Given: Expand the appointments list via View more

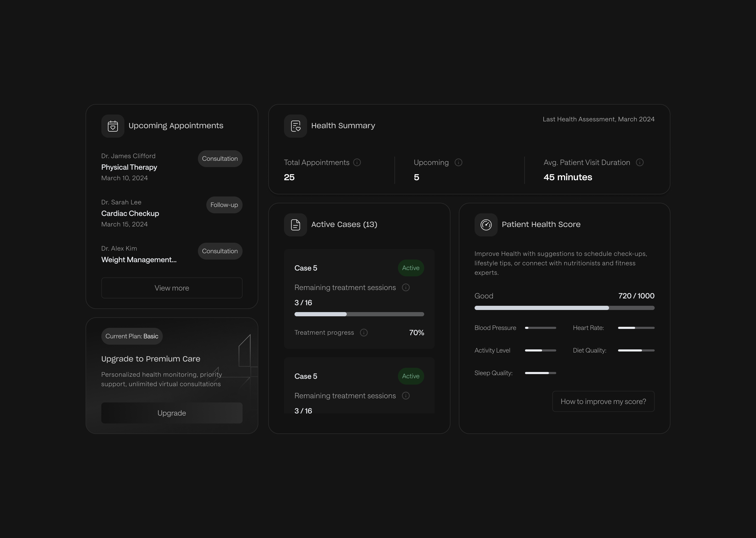Looking at the screenshot, I should click(171, 288).
